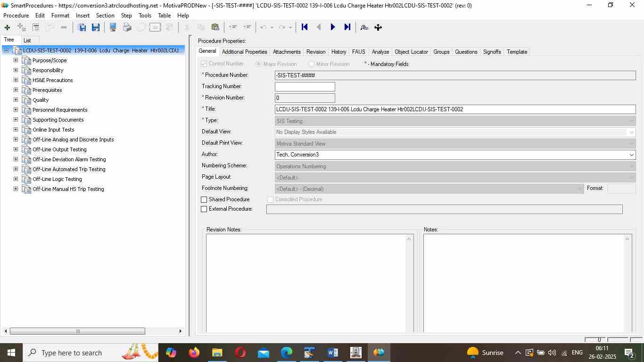The height and width of the screenshot is (362, 644).
Task: Select the Minor Revision radio button
Action: [311, 64]
